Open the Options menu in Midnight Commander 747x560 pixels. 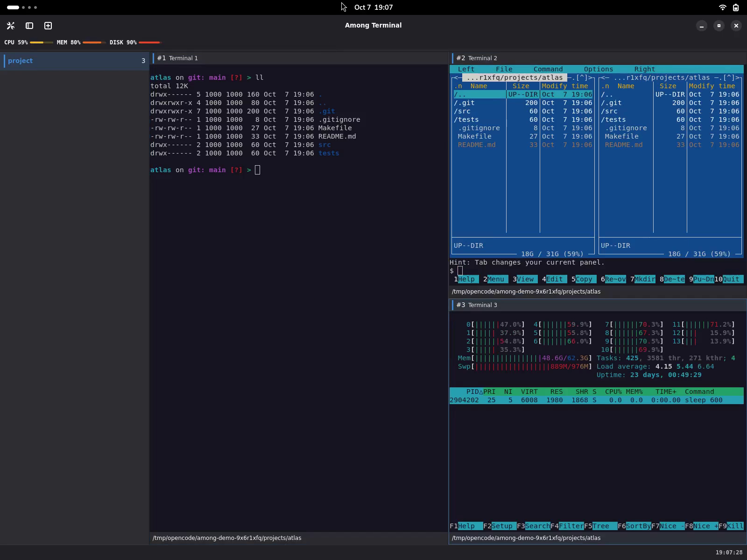pos(599,69)
